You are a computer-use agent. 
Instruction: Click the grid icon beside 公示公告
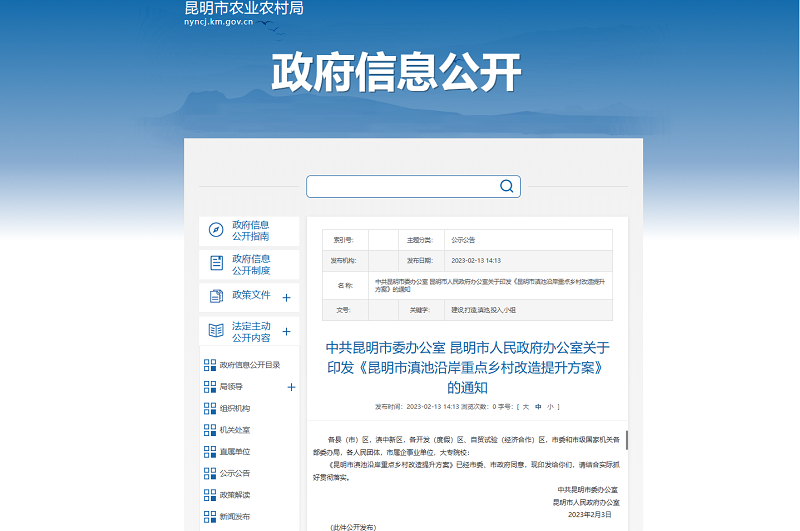click(x=210, y=473)
